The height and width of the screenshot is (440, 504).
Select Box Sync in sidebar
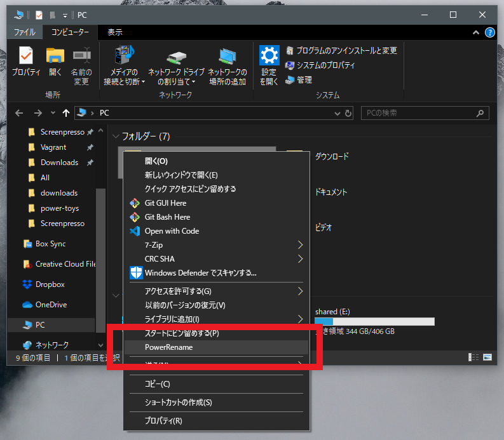(x=50, y=244)
